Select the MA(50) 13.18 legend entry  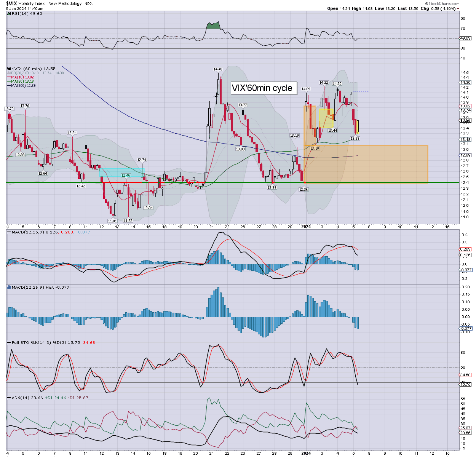coord(22,81)
